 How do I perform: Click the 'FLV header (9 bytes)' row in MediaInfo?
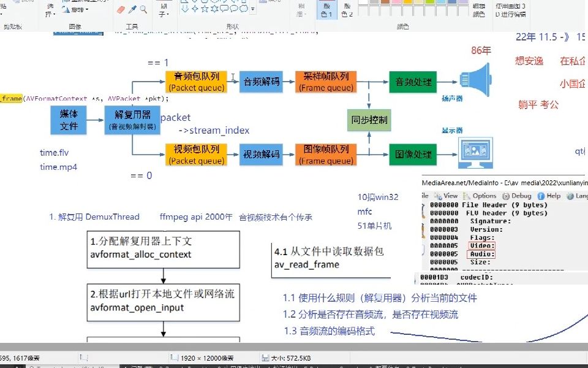point(489,213)
